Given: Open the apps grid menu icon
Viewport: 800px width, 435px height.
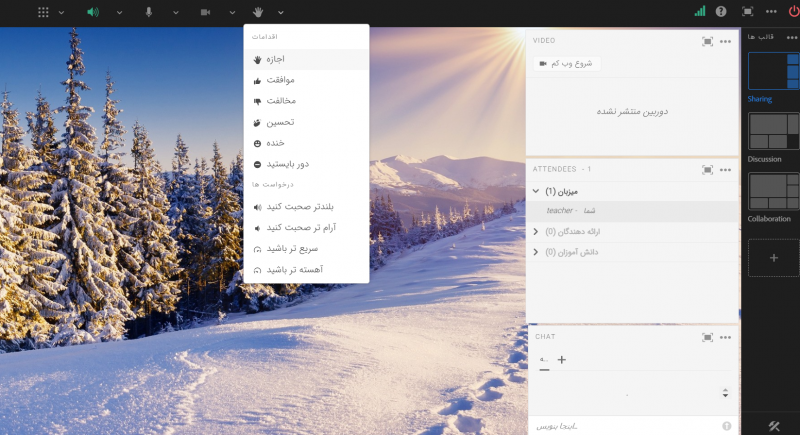Looking at the screenshot, I should coord(43,12).
